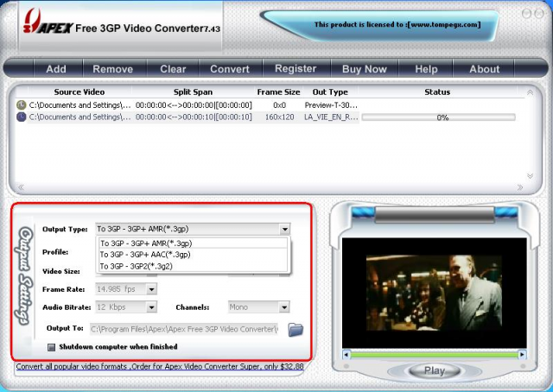This screenshot has width=553, height=392.
Task: Click the video preview thumbnail
Action: tap(434, 293)
